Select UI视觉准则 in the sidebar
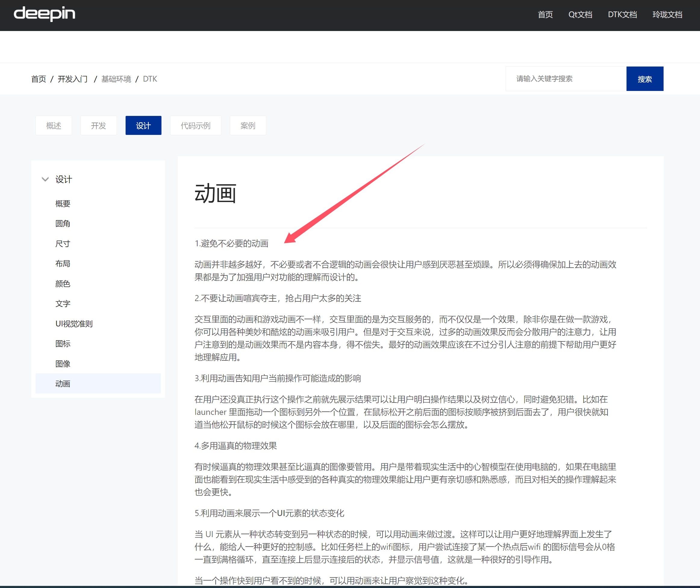 coord(74,324)
